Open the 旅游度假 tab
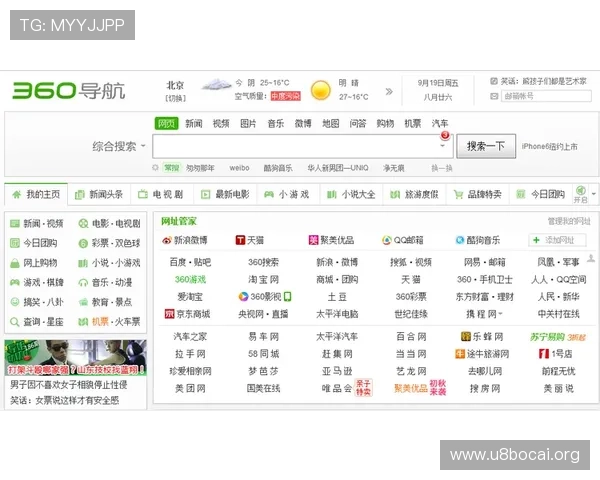This screenshot has height=480, width=600. pos(415,194)
